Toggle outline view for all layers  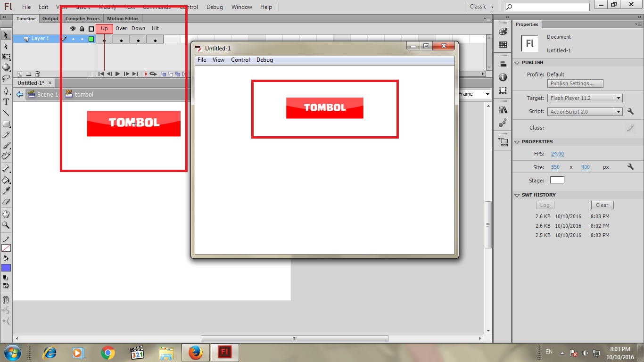point(91,29)
